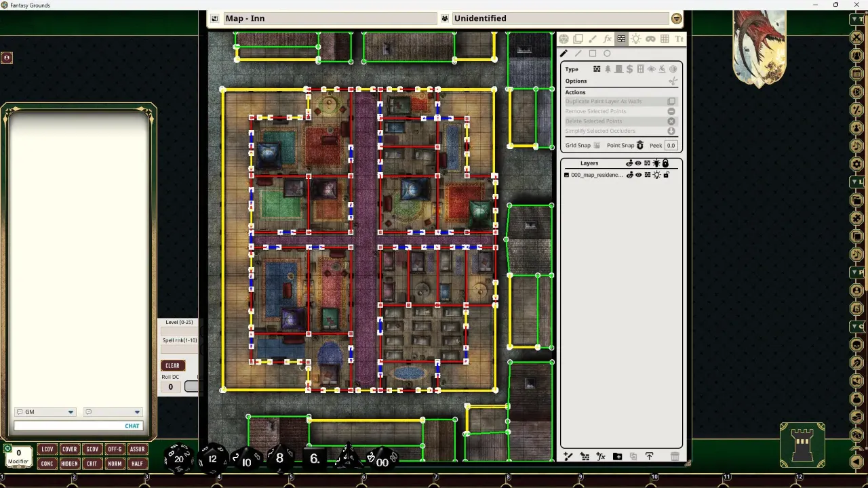This screenshot has width=868, height=488.
Task: Choose the pit occluder type
Action: click(x=662, y=69)
